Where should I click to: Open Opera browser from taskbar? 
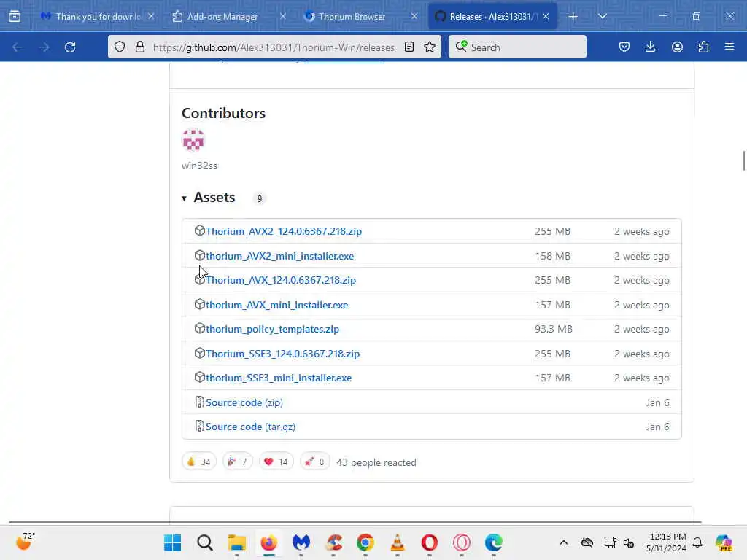[429, 542]
